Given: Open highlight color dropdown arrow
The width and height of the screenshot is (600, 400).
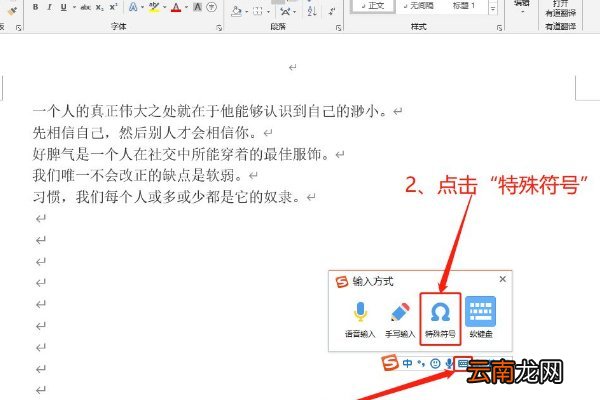Looking at the screenshot, I should (x=165, y=7).
